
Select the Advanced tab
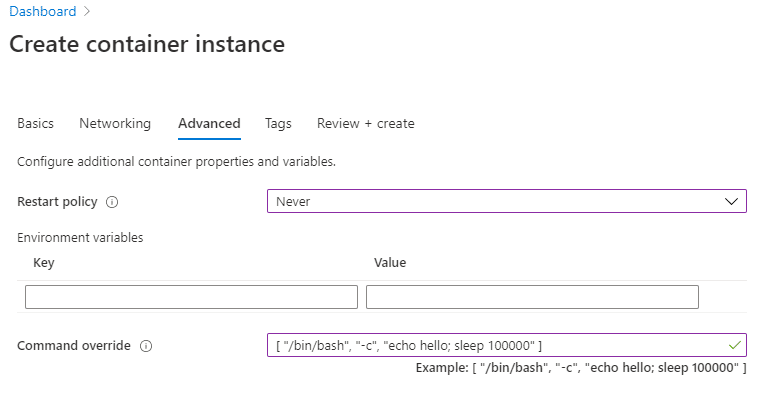point(209,123)
